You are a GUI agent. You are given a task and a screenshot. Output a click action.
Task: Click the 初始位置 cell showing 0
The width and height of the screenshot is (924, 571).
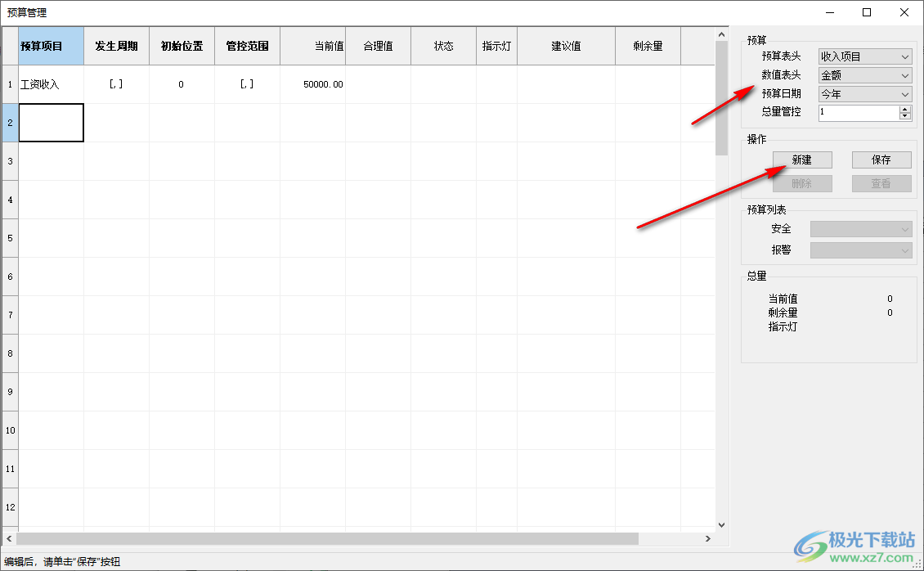click(x=182, y=84)
